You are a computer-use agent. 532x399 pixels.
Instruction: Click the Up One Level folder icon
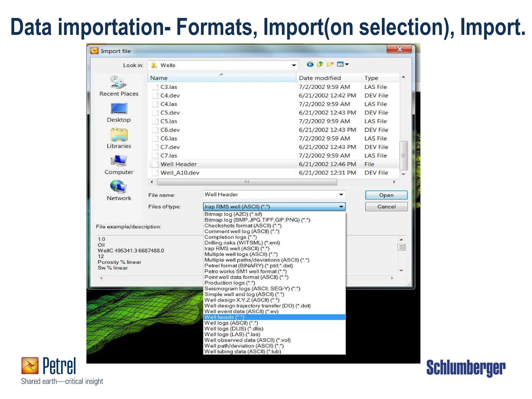tap(320, 64)
